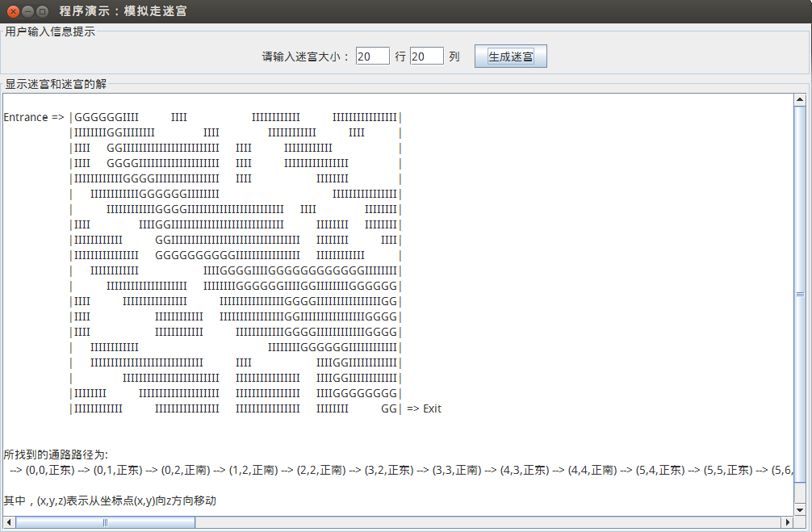
Task: Click the 'Entrance =>' text in maze
Action: pyautogui.click(x=33, y=118)
